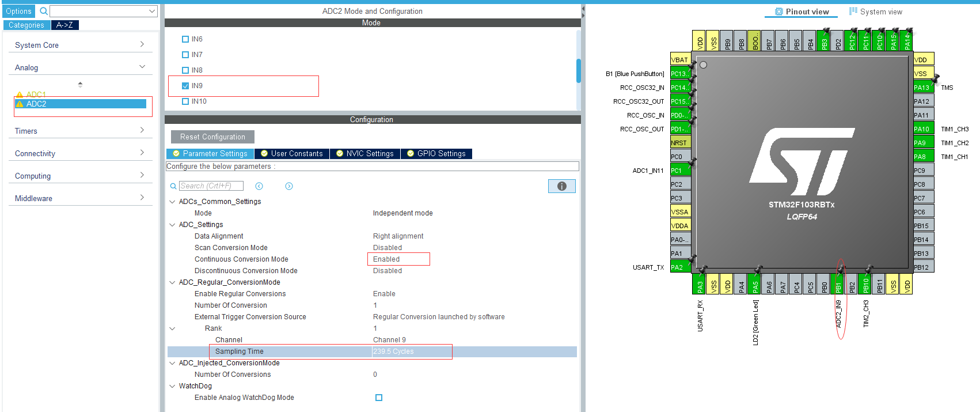This screenshot has height=412, width=980.
Task: Click the PA3 USART_RX pin
Action: click(x=700, y=284)
